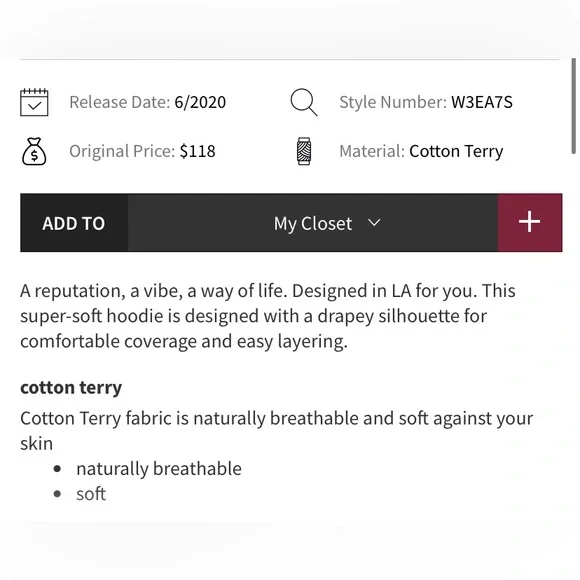Click the maroon add button
580x580 pixels.
[530, 223]
